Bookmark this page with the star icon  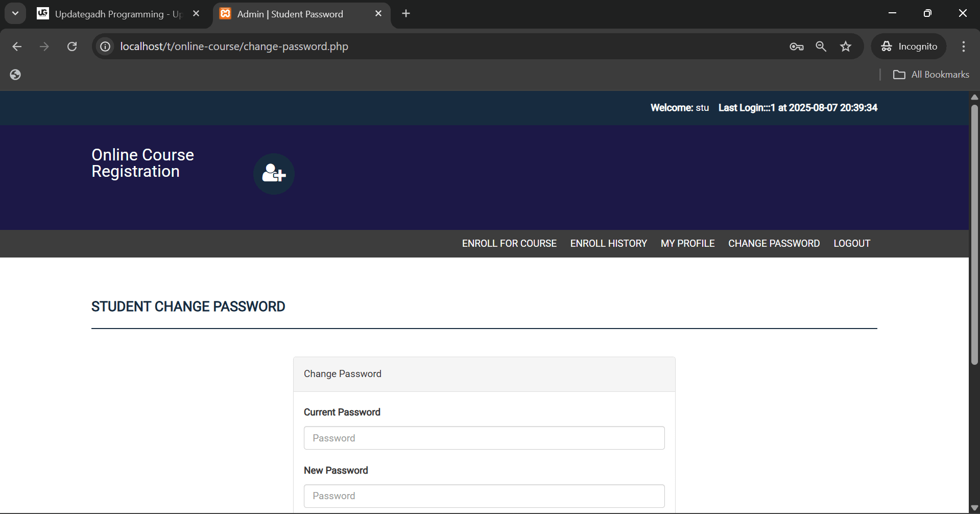point(846,46)
